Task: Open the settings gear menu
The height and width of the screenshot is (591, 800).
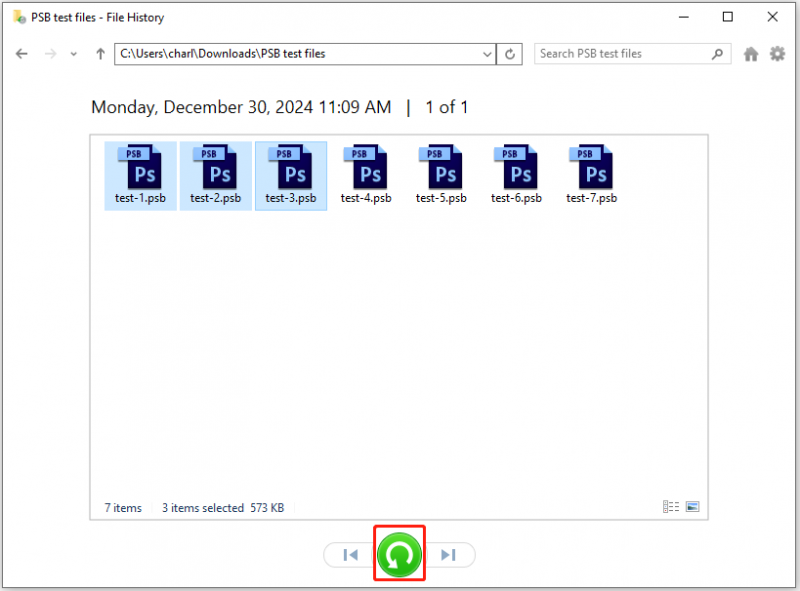Action: point(777,54)
